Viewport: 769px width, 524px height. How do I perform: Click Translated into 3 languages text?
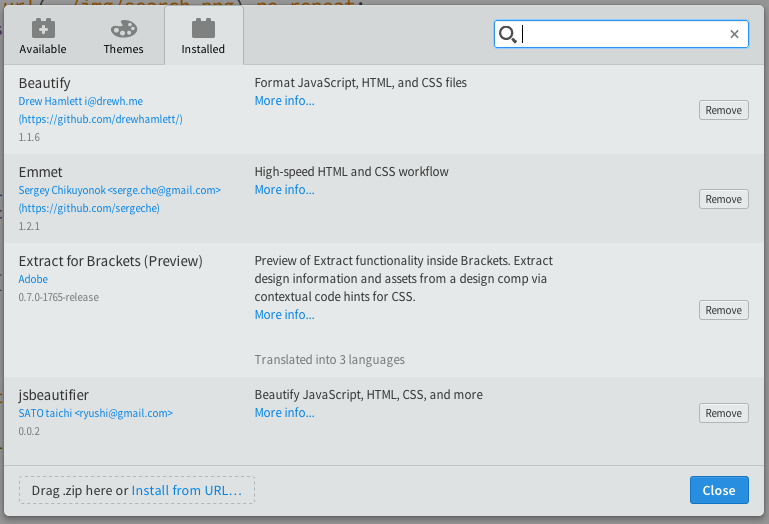(x=330, y=360)
